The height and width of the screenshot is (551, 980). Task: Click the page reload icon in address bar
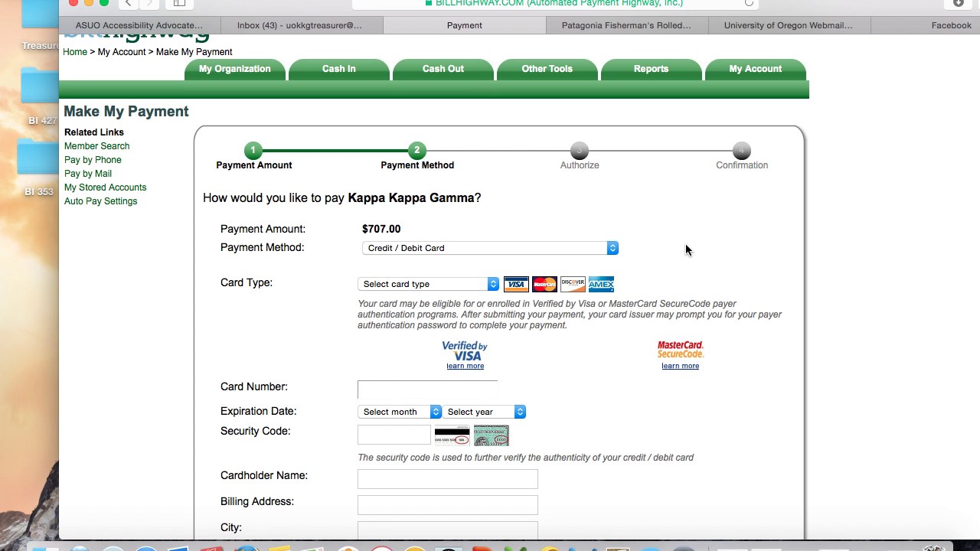pyautogui.click(x=749, y=3)
